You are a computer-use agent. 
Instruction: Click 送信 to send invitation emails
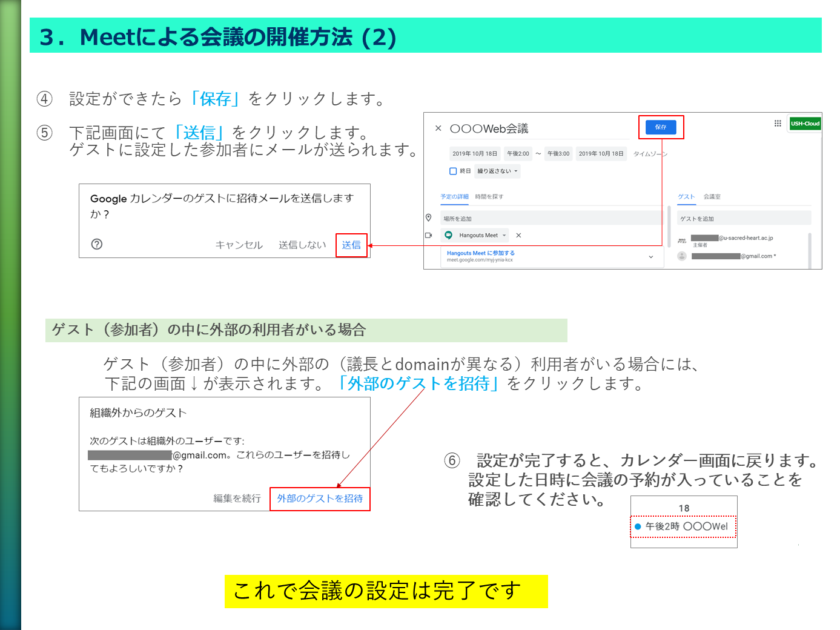(351, 245)
